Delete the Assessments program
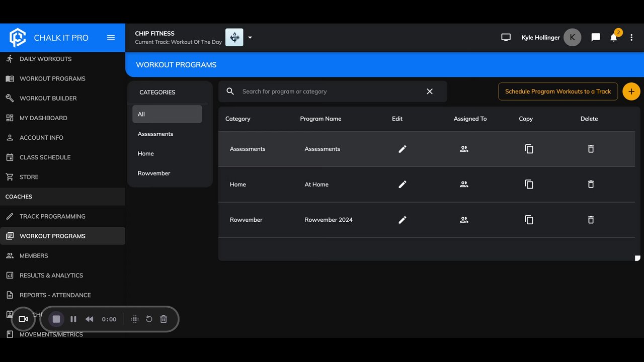 pyautogui.click(x=591, y=149)
